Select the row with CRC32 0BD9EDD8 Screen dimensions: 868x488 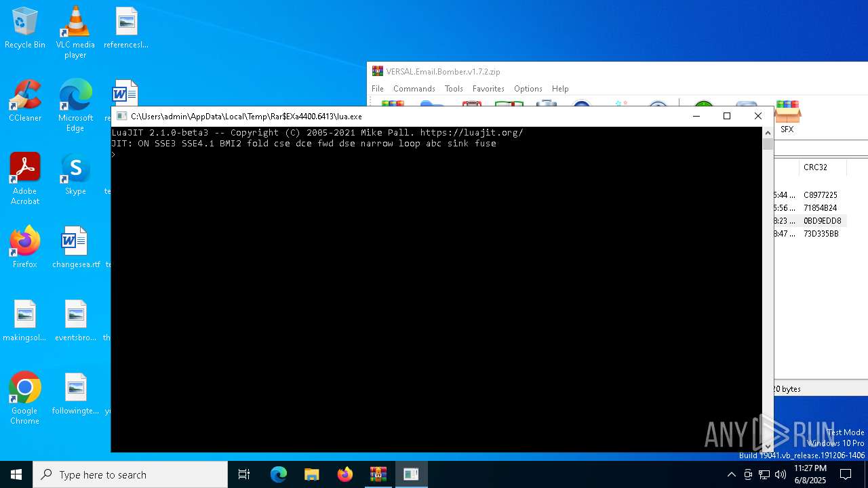[x=821, y=221]
